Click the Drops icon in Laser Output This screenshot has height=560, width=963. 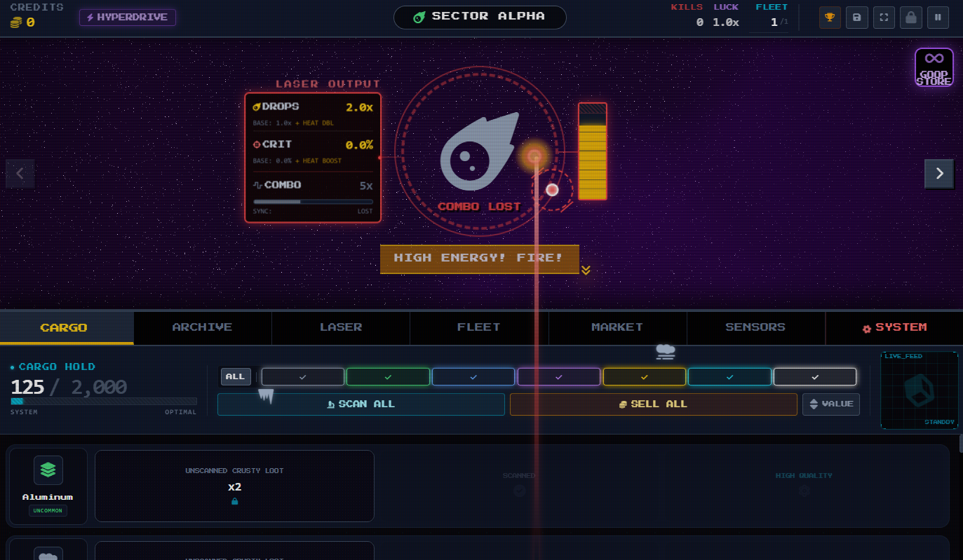pos(257,107)
